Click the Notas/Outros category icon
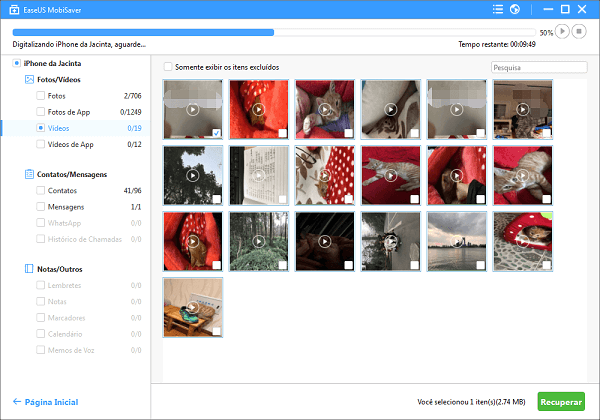600x420 pixels. tap(29, 270)
